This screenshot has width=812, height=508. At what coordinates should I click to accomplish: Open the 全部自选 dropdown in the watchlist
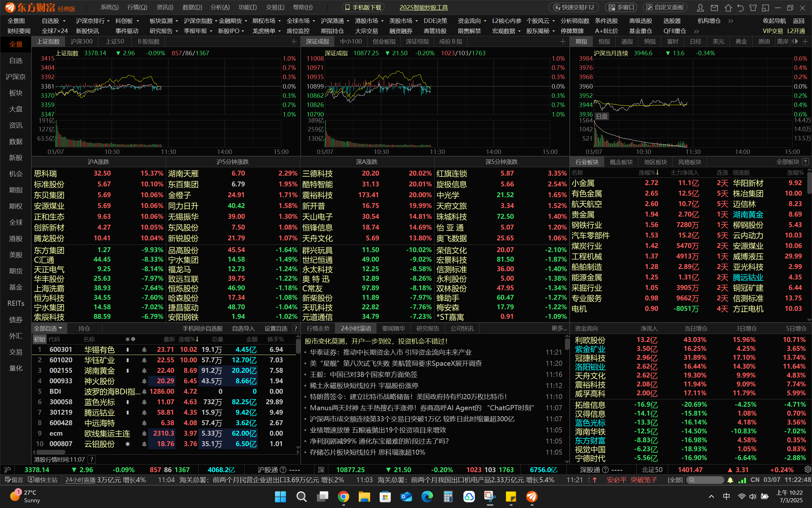point(48,328)
